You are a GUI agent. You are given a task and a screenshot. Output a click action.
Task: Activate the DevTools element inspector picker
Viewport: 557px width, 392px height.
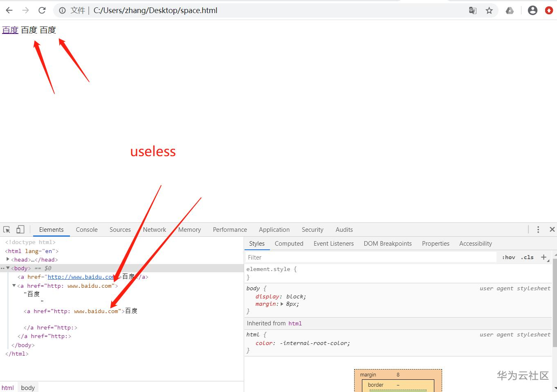tap(7, 229)
